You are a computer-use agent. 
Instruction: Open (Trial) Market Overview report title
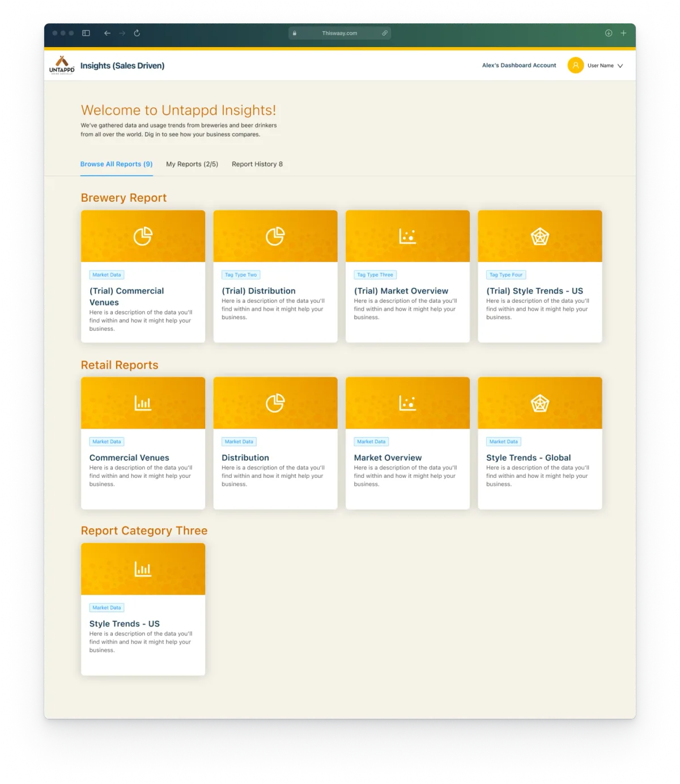point(401,291)
